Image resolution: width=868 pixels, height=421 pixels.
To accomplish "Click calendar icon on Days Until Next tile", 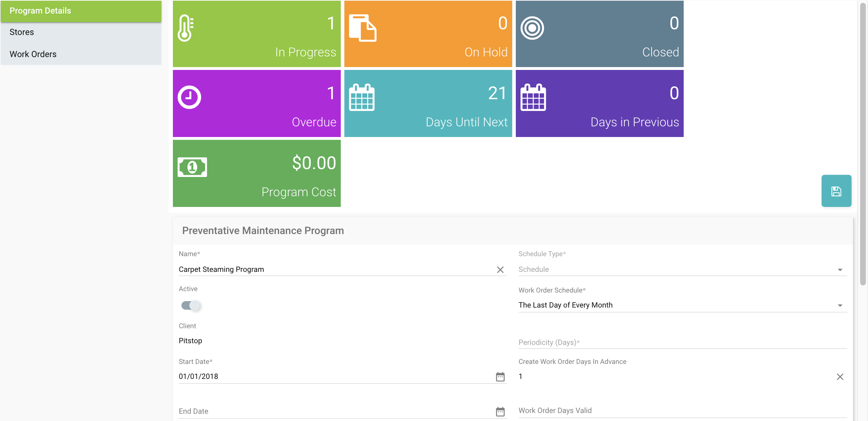I will 362,97.
